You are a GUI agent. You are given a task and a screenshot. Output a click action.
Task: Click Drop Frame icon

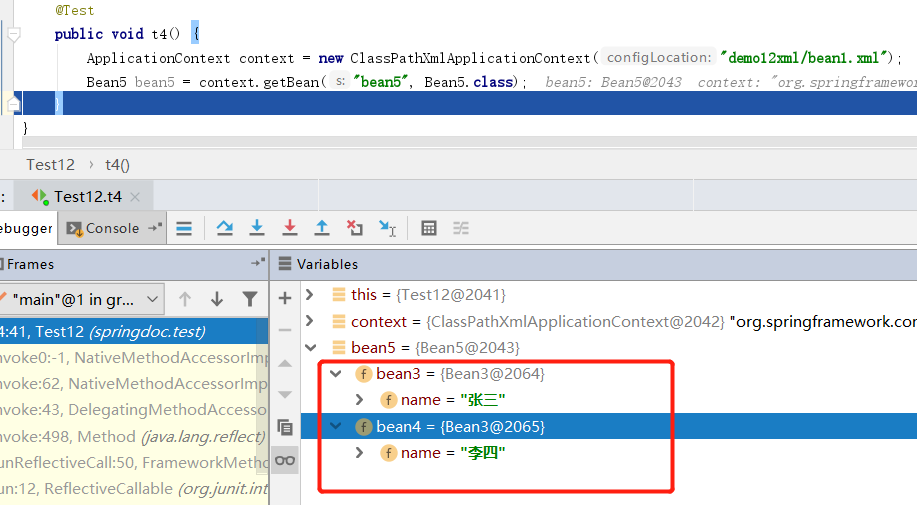354,228
